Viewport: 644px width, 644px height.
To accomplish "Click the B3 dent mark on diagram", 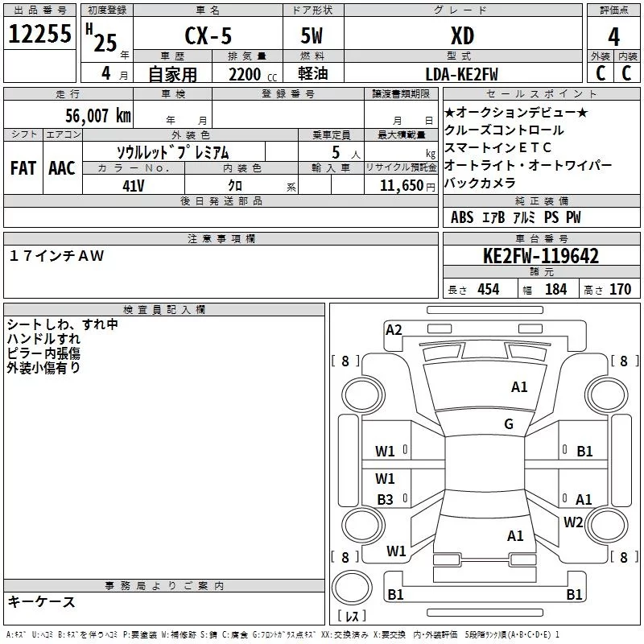I will pyautogui.click(x=386, y=500).
